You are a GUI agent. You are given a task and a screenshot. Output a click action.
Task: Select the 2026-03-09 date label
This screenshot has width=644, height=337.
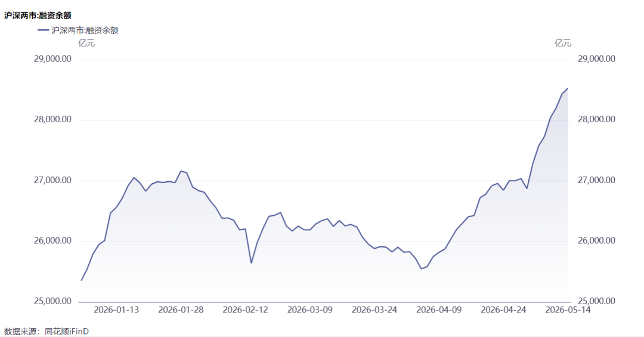click(x=309, y=310)
